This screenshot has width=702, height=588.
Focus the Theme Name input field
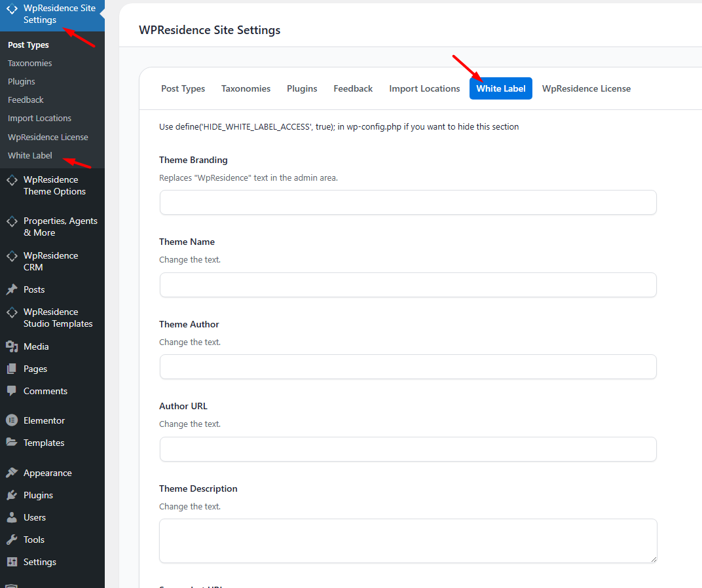click(x=408, y=285)
